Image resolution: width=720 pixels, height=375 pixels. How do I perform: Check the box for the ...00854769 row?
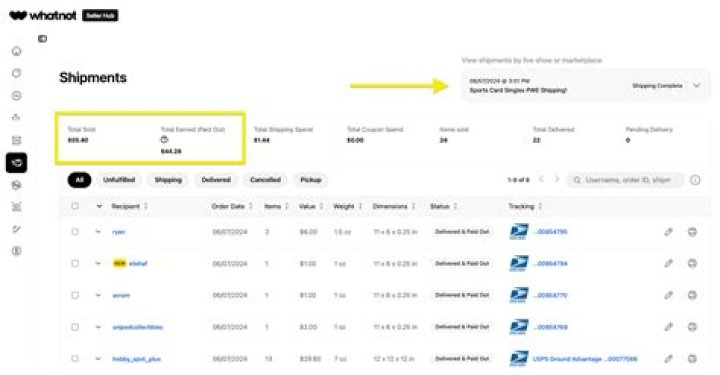75,327
